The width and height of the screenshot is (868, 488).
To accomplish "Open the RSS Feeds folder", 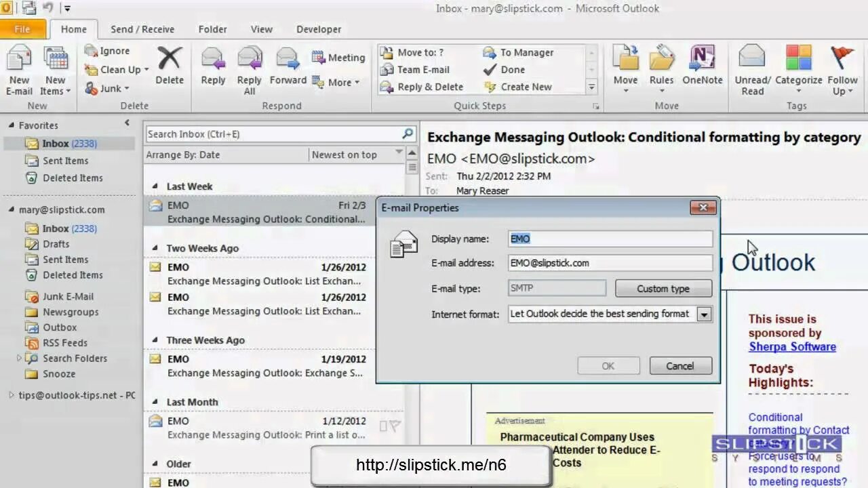I will [x=65, y=343].
